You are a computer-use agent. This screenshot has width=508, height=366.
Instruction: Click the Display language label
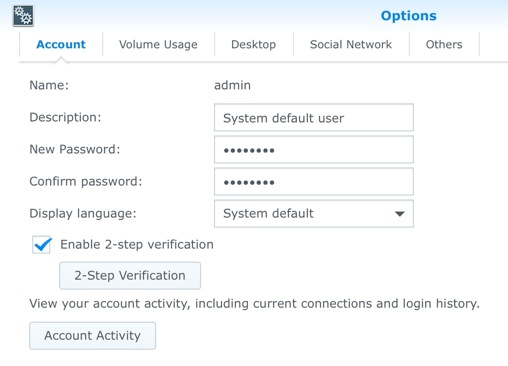coord(83,213)
